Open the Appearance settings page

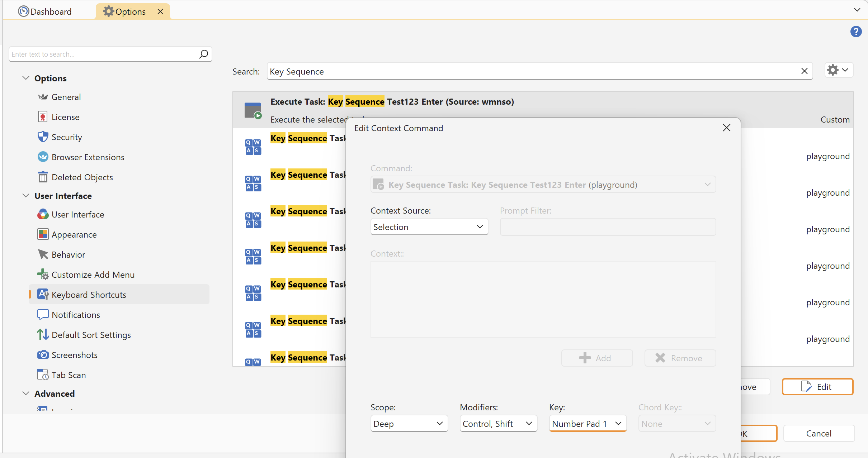tap(74, 235)
